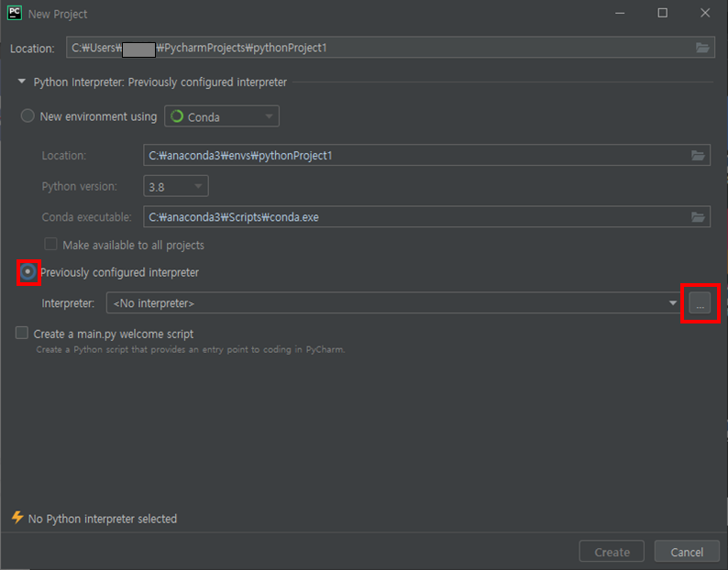The image size is (728, 570).
Task: Click the Cancel button
Action: [687, 552]
